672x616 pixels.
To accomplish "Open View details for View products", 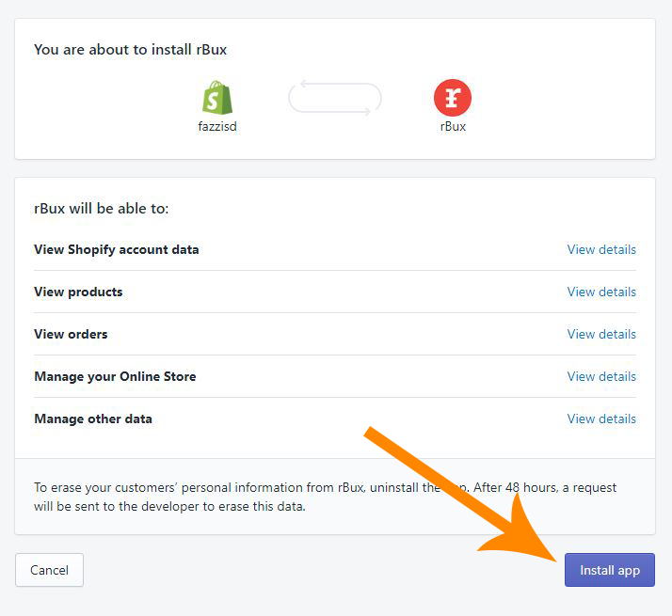I will (601, 292).
